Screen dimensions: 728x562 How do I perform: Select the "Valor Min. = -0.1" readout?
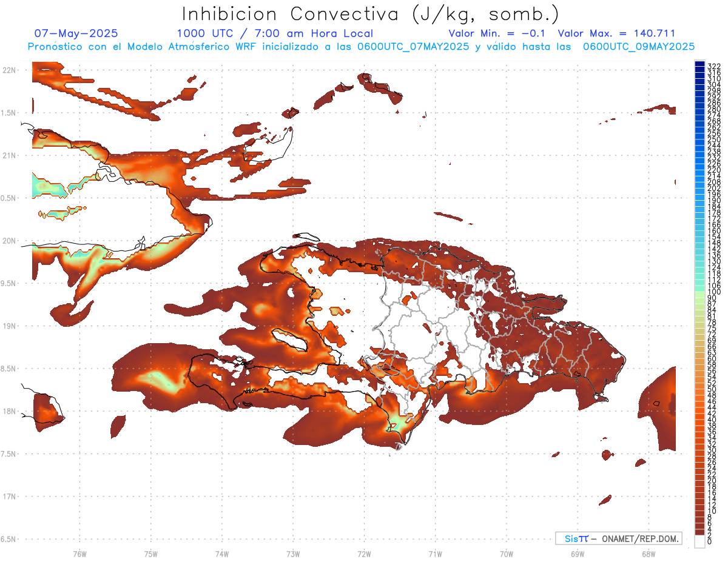[498, 33]
